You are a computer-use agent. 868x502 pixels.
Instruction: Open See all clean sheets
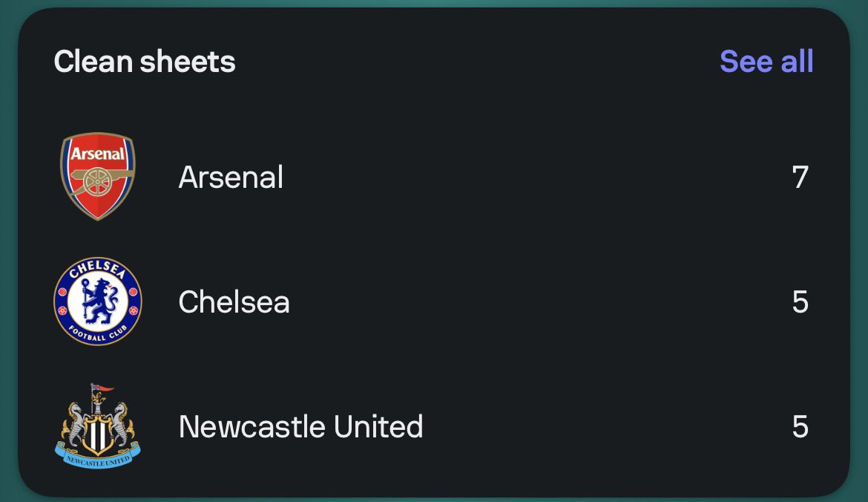tap(766, 61)
